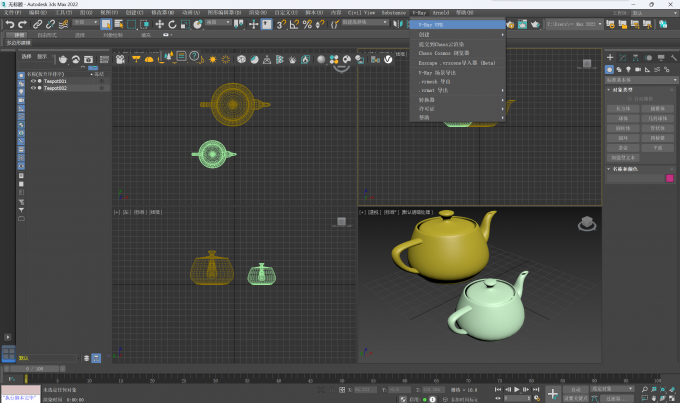
Task: Switch to the Display panel tab
Action: tap(661, 57)
